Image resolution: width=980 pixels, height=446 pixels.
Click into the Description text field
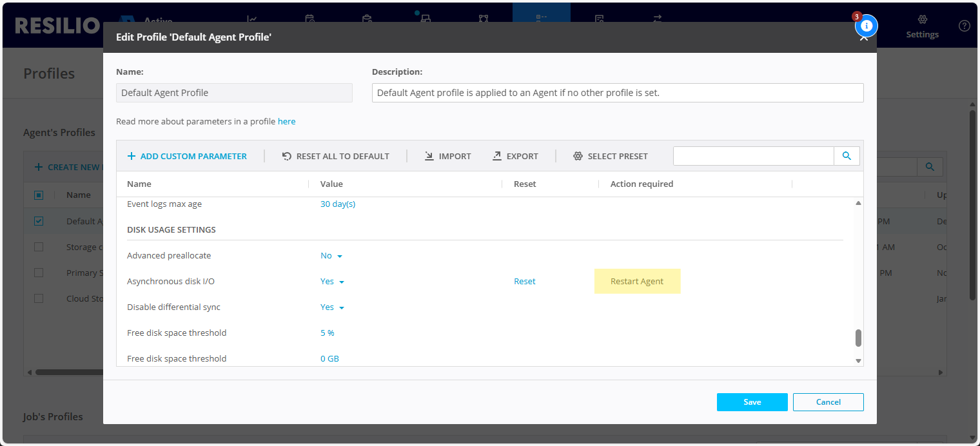pos(617,93)
